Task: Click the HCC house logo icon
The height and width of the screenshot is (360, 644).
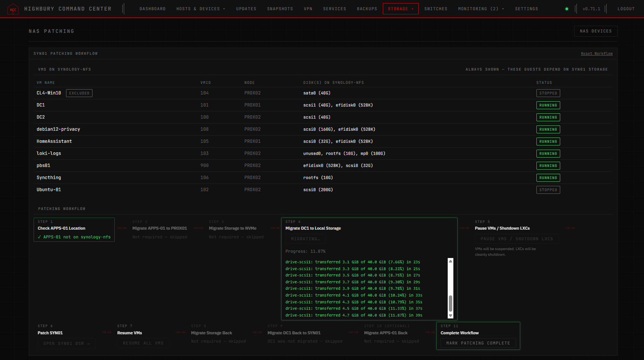Action: click(13, 9)
